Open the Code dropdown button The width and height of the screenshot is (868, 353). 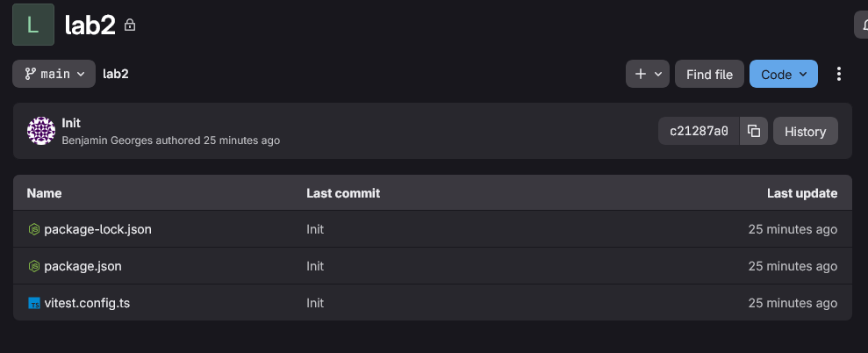coord(783,75)
